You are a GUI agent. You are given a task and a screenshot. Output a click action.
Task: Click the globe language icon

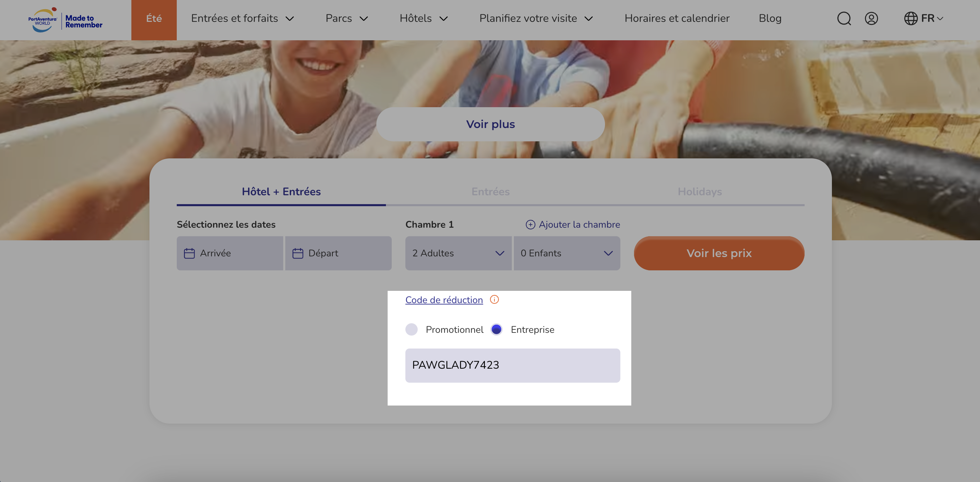pos(911,18)
